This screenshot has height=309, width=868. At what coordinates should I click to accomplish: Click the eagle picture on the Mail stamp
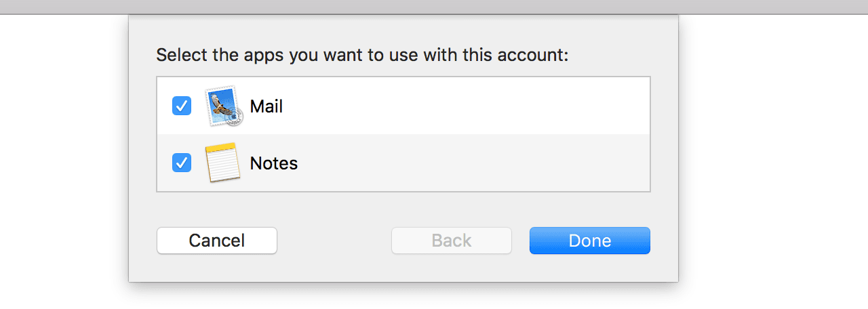[x=222, y=105]
